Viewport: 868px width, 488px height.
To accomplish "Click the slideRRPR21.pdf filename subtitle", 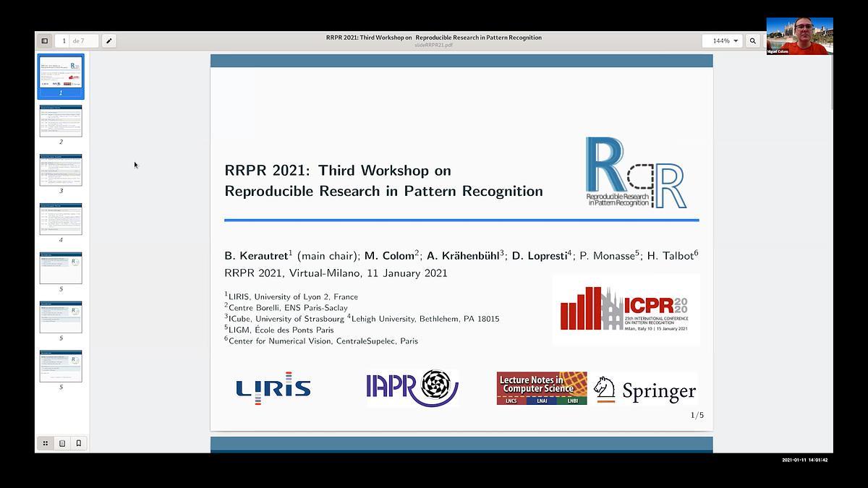I will coord(433,46).
